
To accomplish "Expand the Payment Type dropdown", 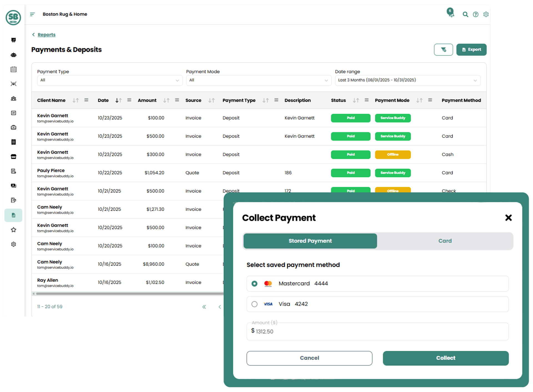I will click(110, 80).
